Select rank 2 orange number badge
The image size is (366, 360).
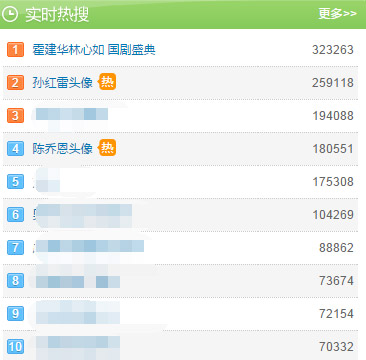(15, 83)
